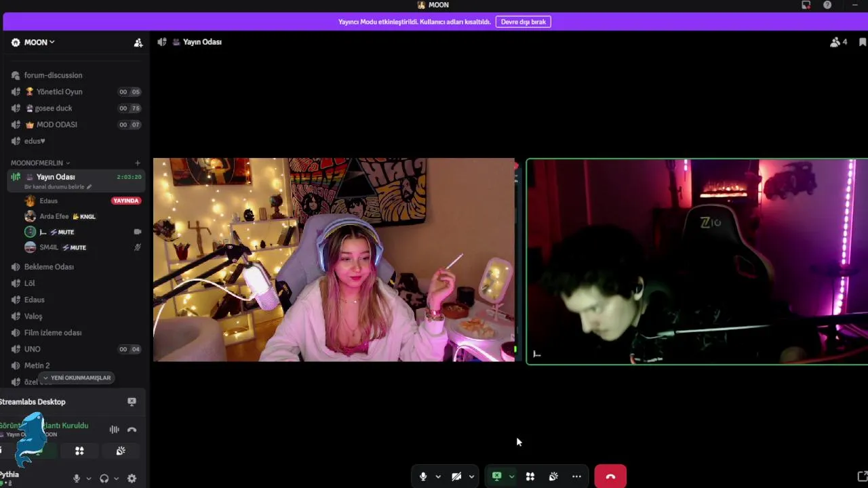This screenshot has height=488, width=868.
Task: Show the member list with 4 members
Action: 839,42
